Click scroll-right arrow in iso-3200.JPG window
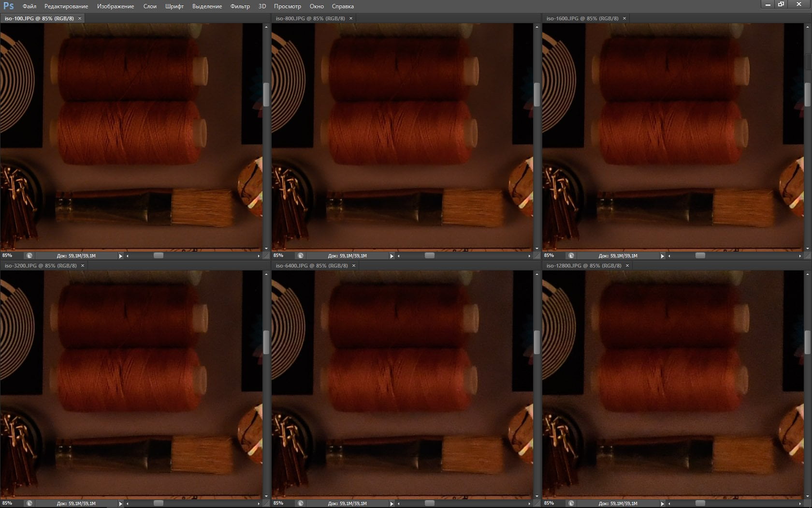This screenshot has width=812, height=508. click(x=259, y=504)
